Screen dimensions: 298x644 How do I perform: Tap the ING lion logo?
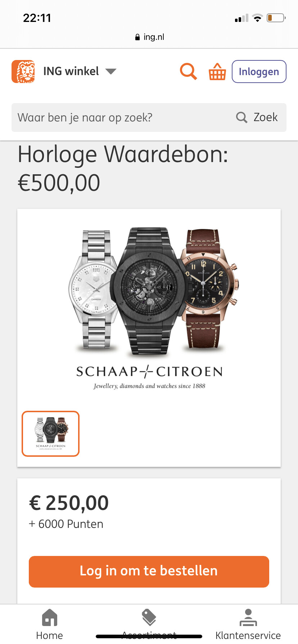(x=23, y=72)
